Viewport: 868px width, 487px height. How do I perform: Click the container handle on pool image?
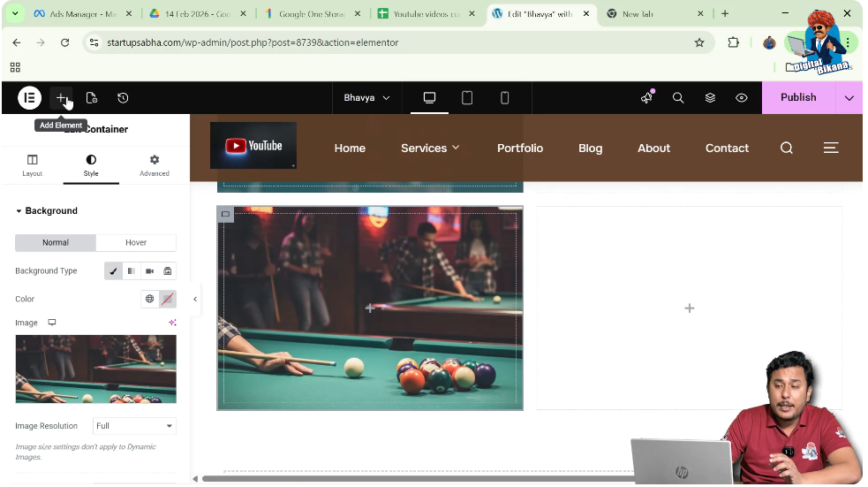tap(225, 215)
